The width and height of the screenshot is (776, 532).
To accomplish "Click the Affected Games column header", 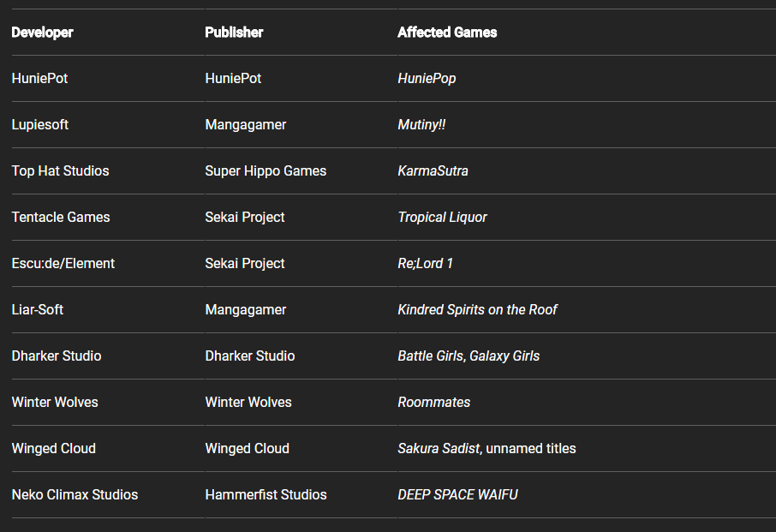I will (447, 33).
